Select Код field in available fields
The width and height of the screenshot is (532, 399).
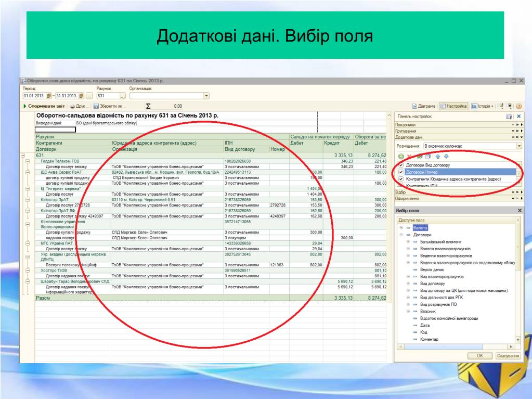point(423,332)
